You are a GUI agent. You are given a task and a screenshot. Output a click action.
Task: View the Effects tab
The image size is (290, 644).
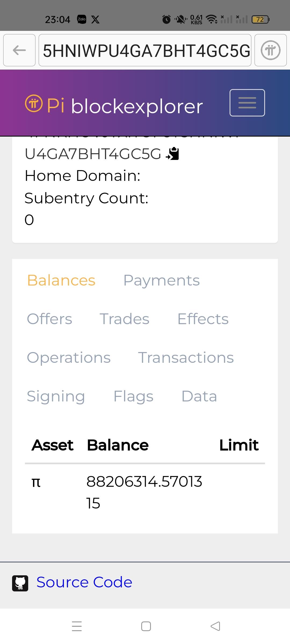pyautogui.click(x=203, y=319)
